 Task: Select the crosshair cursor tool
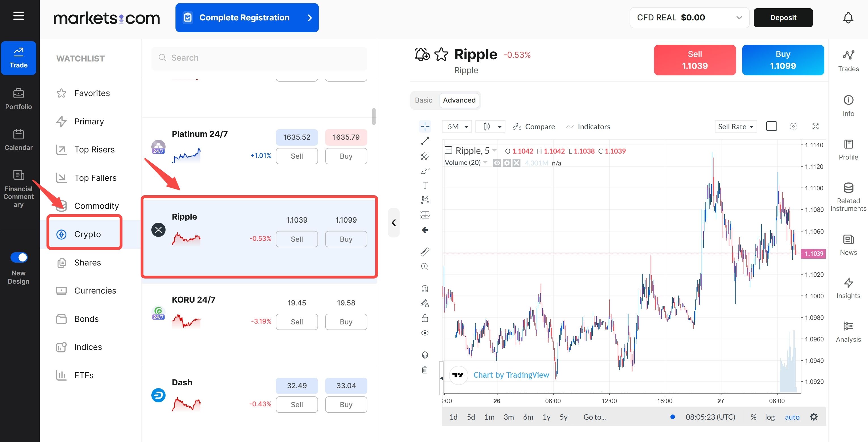point(425,127)
